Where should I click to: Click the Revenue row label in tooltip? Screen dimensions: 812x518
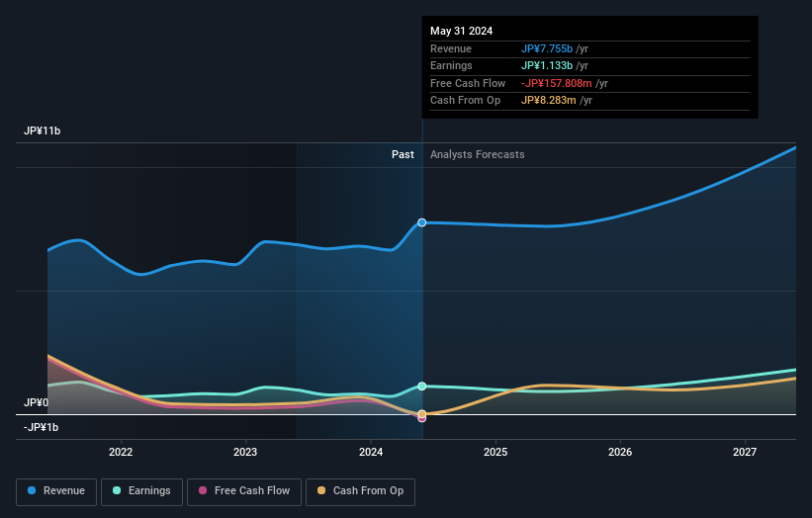tap(451, 48)
